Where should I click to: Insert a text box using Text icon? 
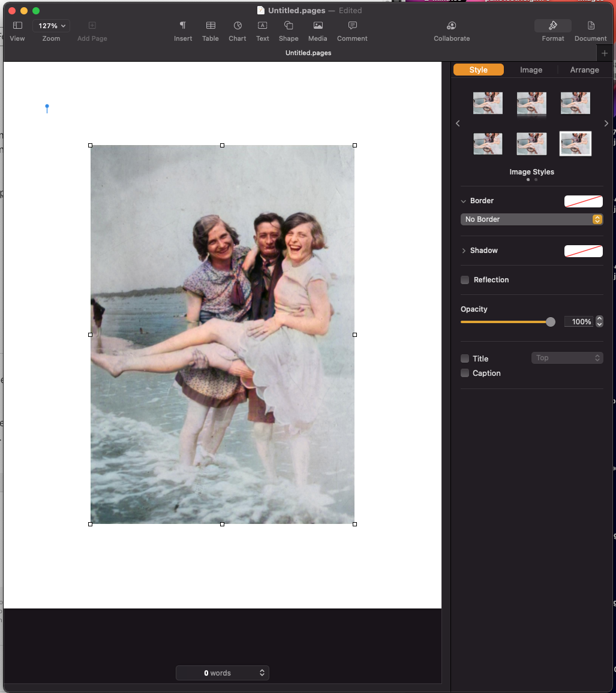tap(263, 26)
